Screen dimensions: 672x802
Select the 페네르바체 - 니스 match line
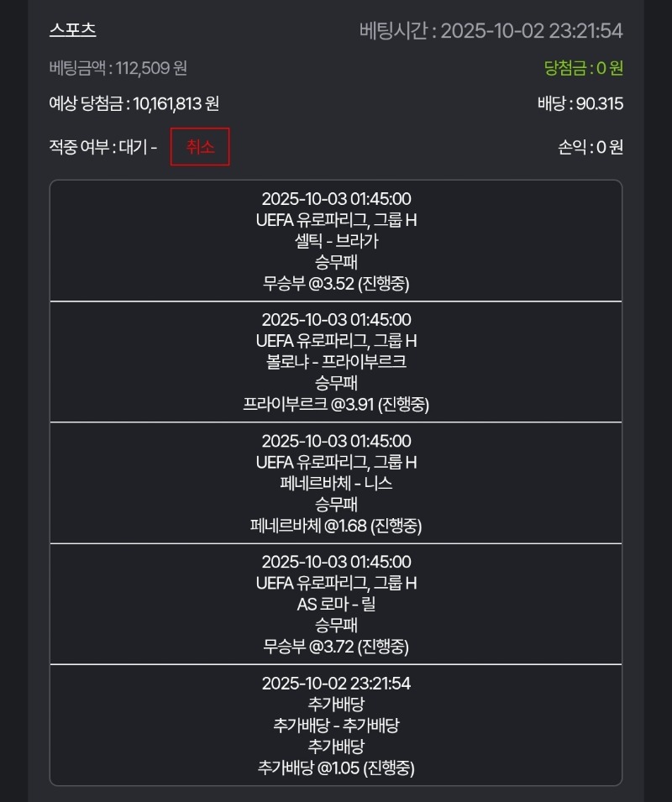336,484
